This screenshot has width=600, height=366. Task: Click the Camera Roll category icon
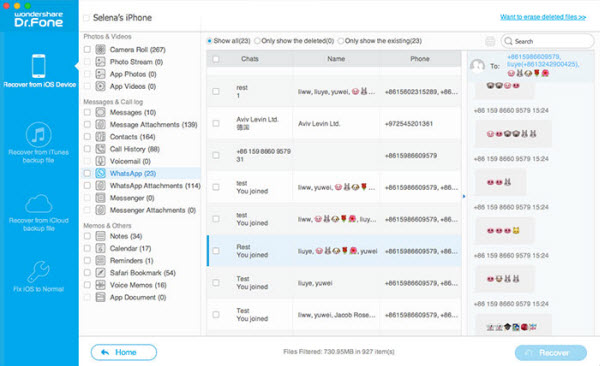tap(100, 49)
